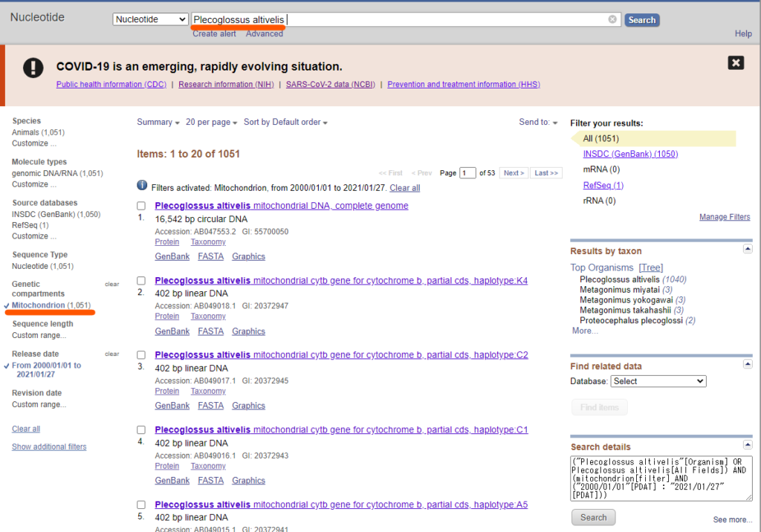Check the box for result 1
This screenshot has width=761, height=532.
pyautogui.click(x=142, y=206)
